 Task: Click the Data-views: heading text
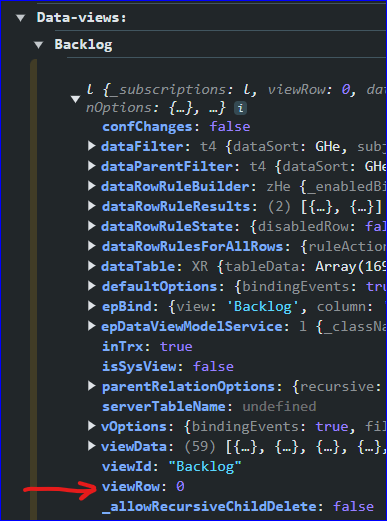click(x=82, y=18)
